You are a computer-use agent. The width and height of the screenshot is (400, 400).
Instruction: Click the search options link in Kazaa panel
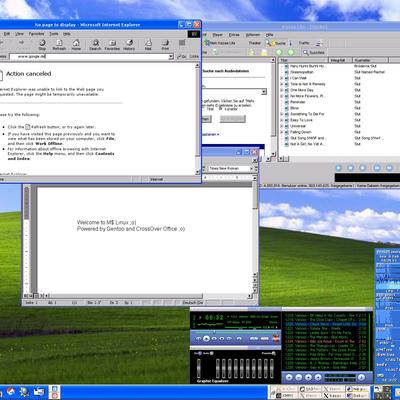tap(210, 134)
